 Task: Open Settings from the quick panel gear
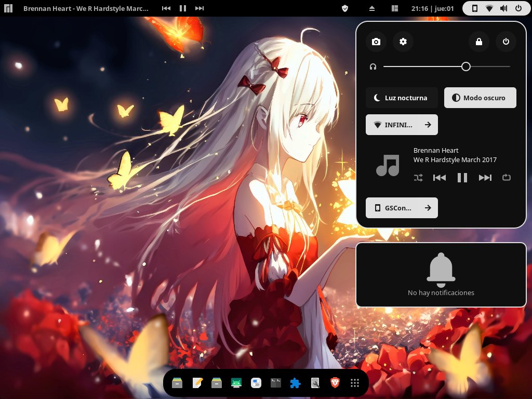(x=403, y=42)
